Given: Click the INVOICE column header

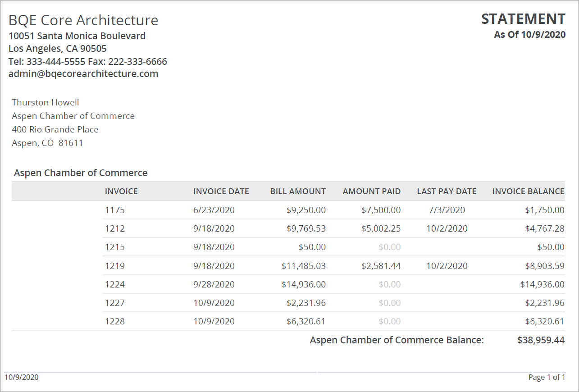Looking at the screenshot, I should click(x=121, y=191).
